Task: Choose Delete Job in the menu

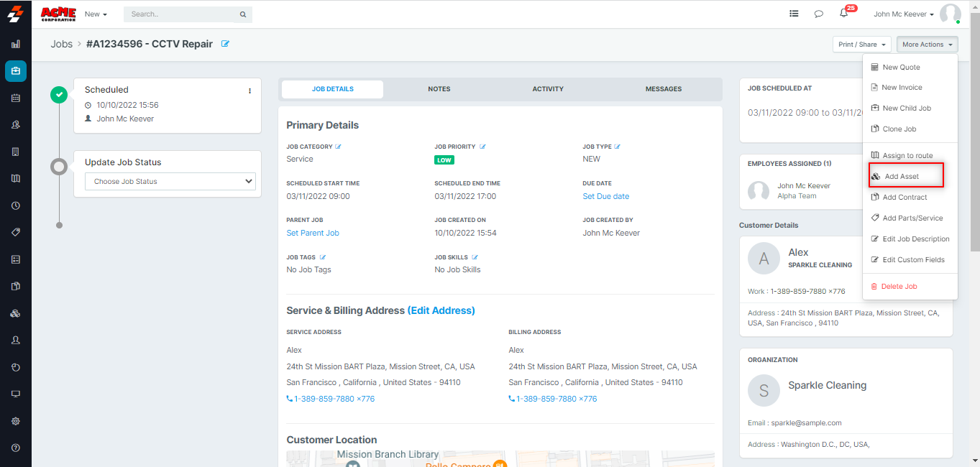Action: coord(899,287)
